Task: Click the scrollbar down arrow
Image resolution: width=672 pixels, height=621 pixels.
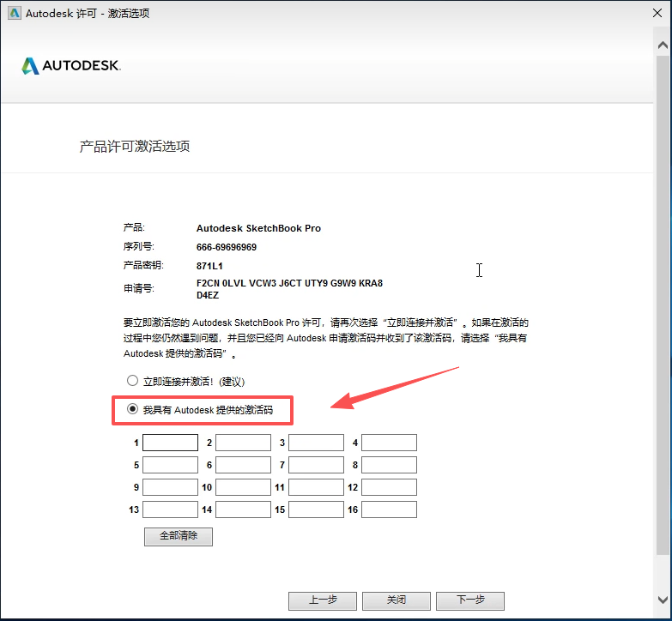Action: pyautogui.click(x=663, y=600)
